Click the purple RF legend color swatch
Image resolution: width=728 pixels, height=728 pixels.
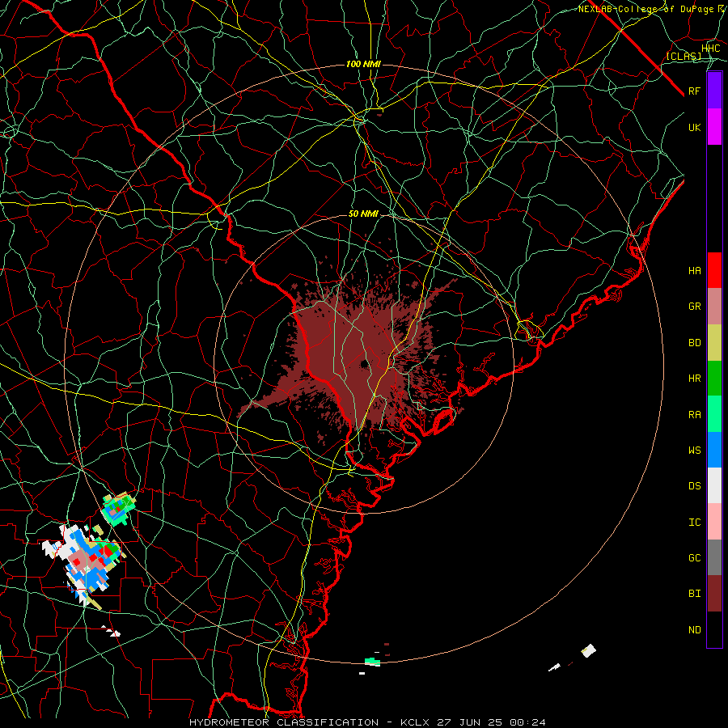pos(714,91)
